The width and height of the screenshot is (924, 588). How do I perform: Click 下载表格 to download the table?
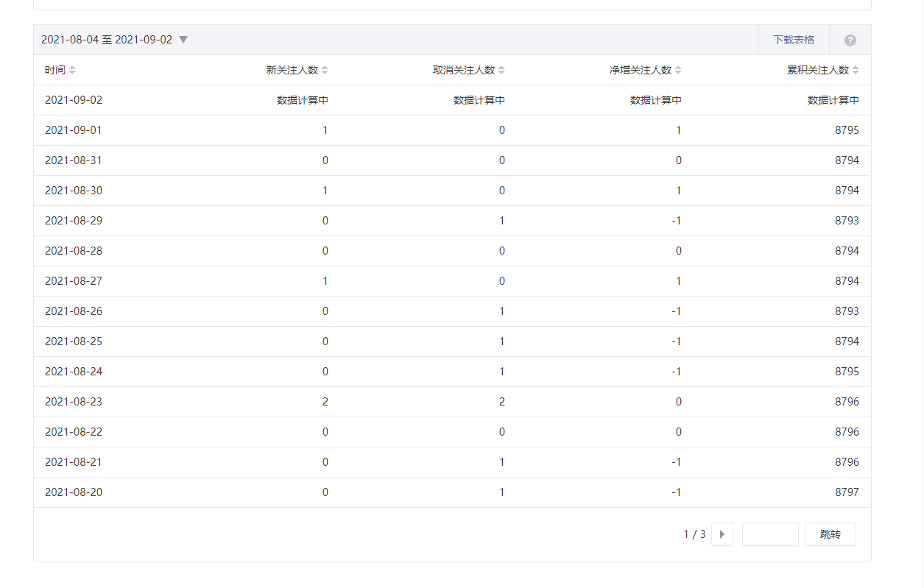point(793,40)
